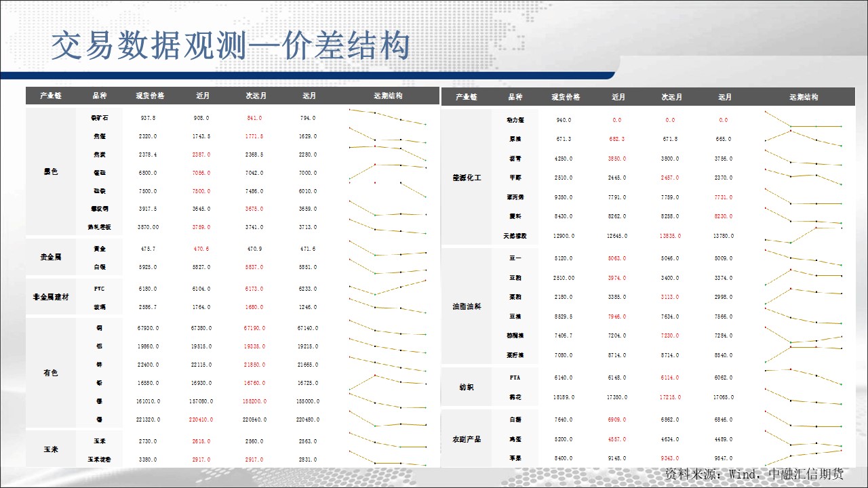868x488 pixels.
Task: Click the 黄金 row term-structure sparkline
Action: 387,249
